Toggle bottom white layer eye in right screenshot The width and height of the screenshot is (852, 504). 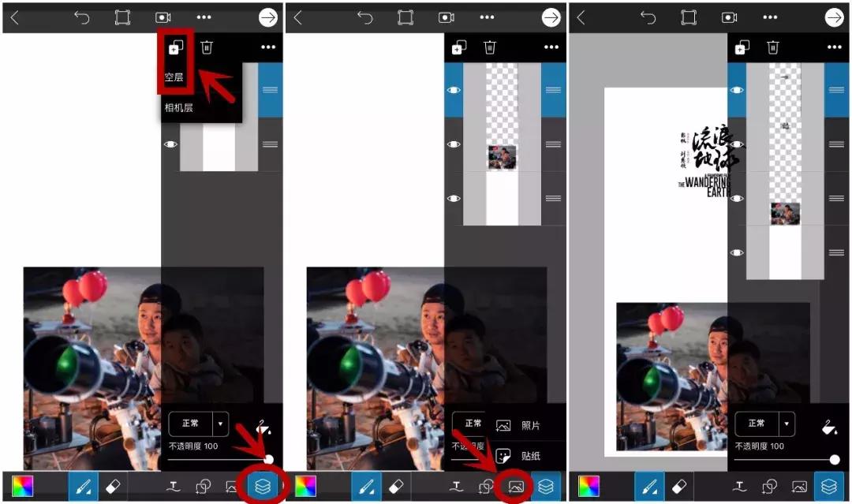point(737,253)
